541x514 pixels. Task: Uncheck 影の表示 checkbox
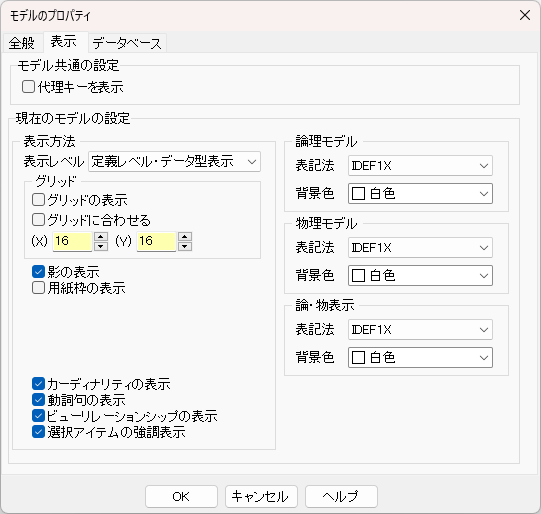tap(38, 272)
